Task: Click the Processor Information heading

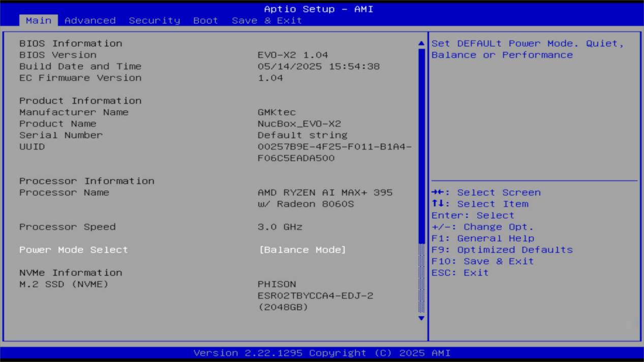Action: (87, 181)
